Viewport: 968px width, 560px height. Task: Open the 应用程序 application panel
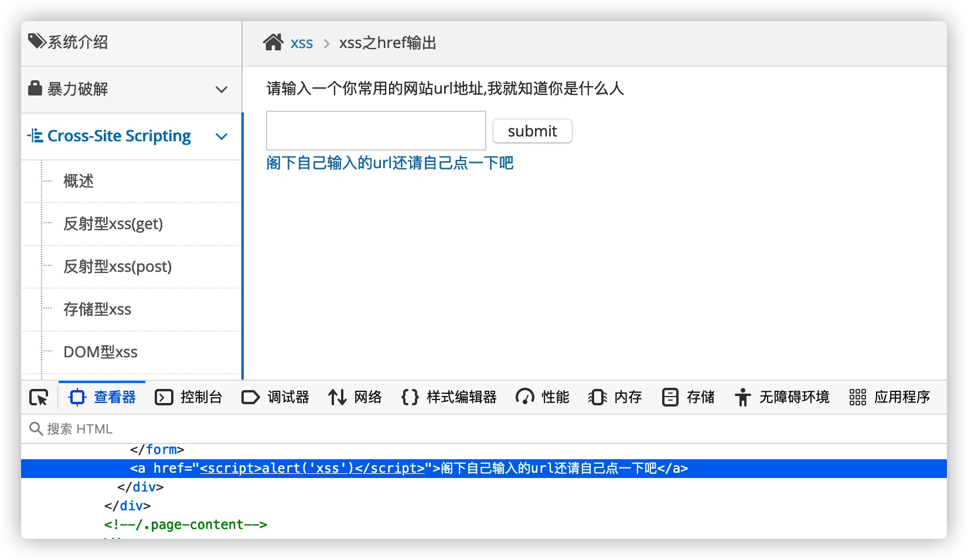click(x=889, y=397)
